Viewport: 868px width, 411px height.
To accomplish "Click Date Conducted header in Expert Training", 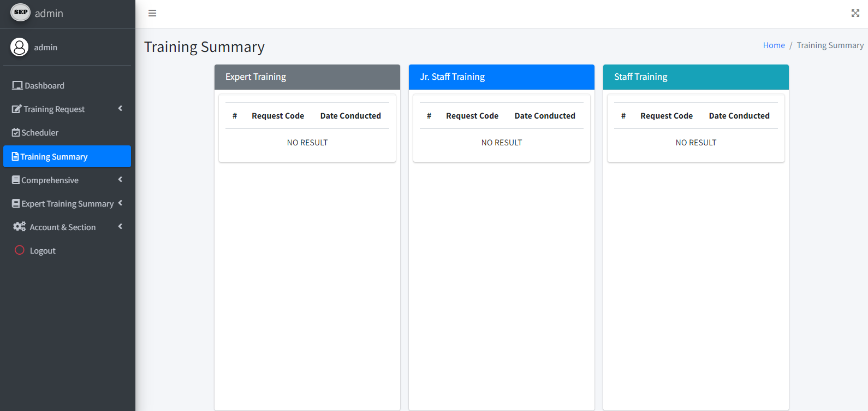I will click(x=350, y=116).
